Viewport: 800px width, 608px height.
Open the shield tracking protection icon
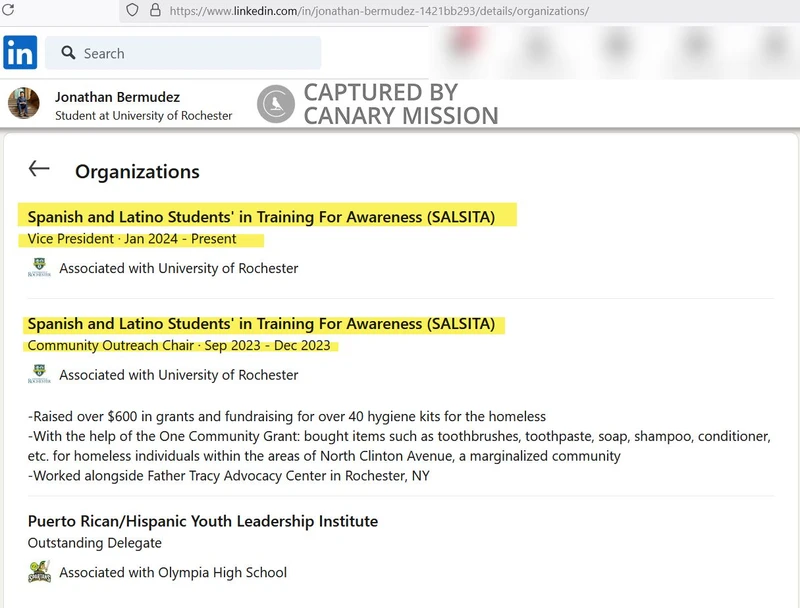(x=132, y=10)
